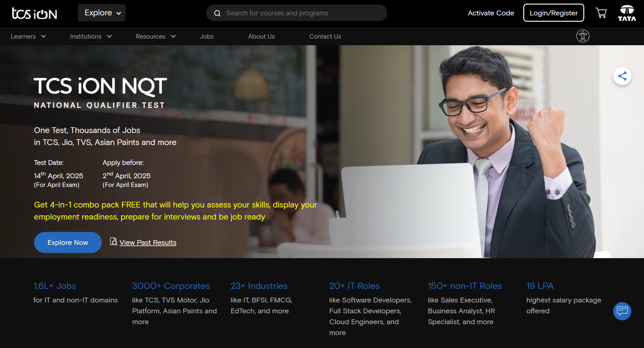The height and width of the screenshot is (348, 644).
Task: Open Contact Us page
Action: (x=325, y=36)
